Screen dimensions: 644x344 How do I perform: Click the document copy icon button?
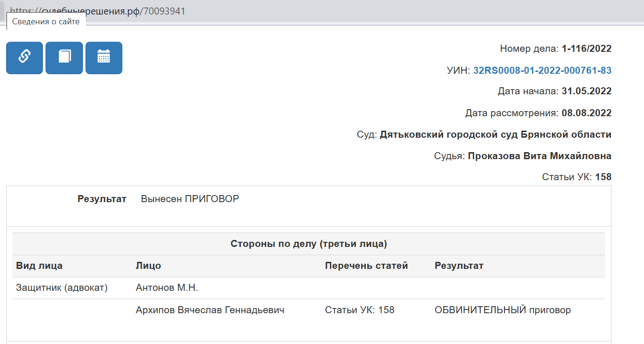tap(64, 58)
